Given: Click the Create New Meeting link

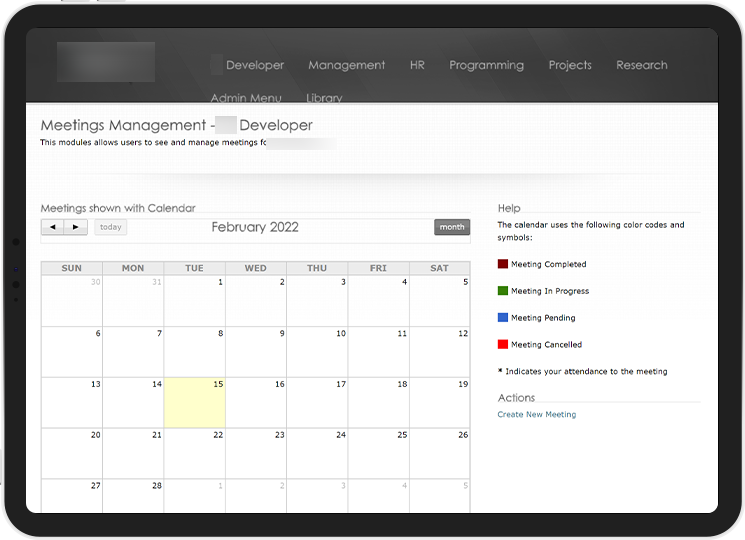Looking at the screenshot, I should [536, 414].
